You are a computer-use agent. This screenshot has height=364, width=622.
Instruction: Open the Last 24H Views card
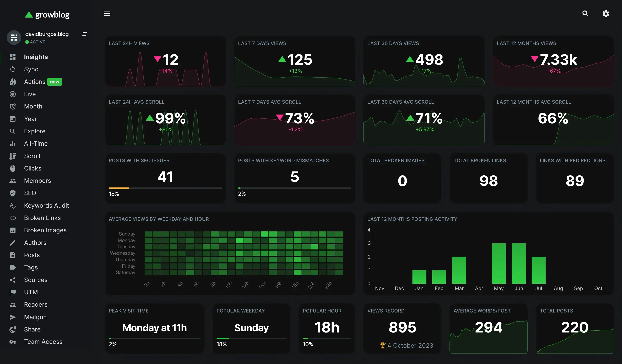(x=166, y=61)
